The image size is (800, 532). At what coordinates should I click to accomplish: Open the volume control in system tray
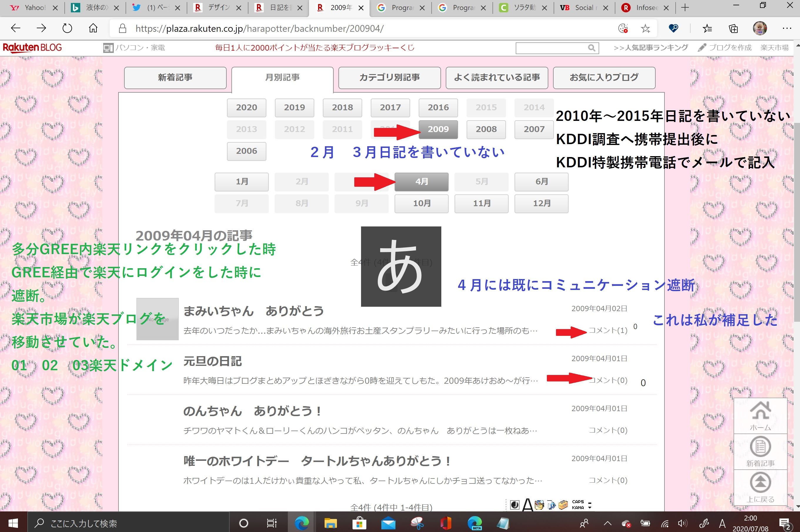click(683, 523)
